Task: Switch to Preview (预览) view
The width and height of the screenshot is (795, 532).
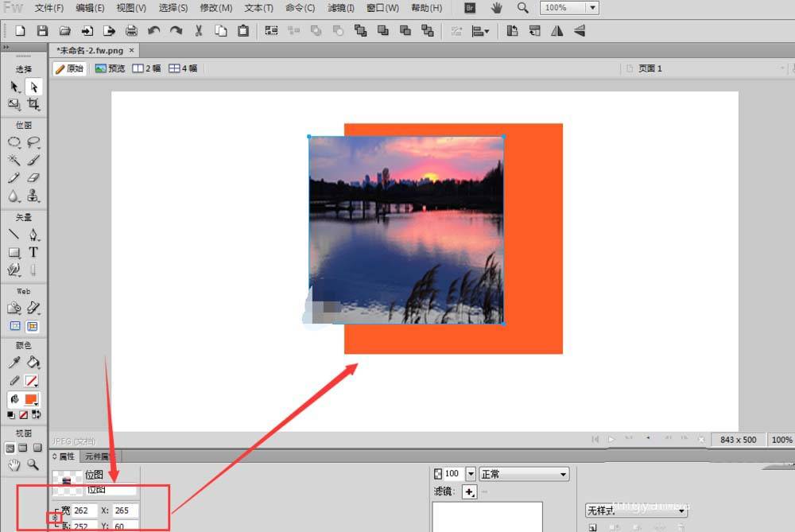Action: point(110,68)
